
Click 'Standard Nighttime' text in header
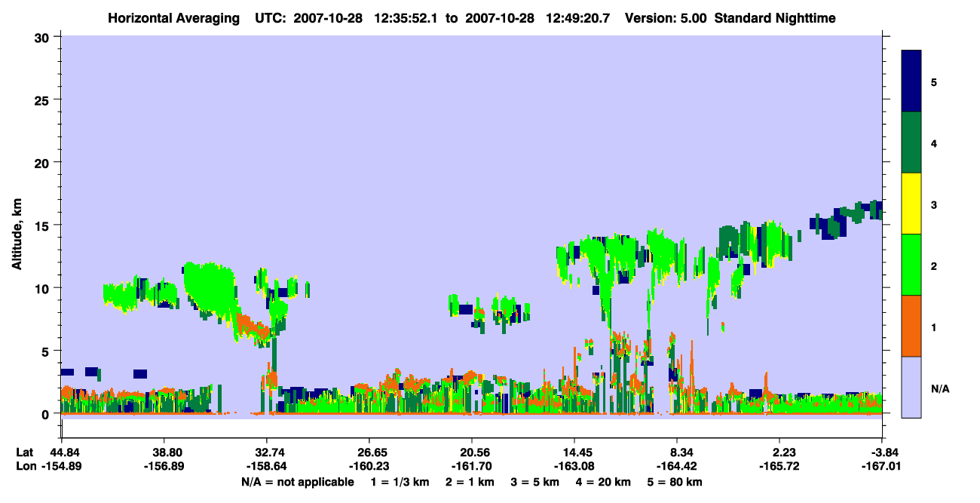pos(774,17)
